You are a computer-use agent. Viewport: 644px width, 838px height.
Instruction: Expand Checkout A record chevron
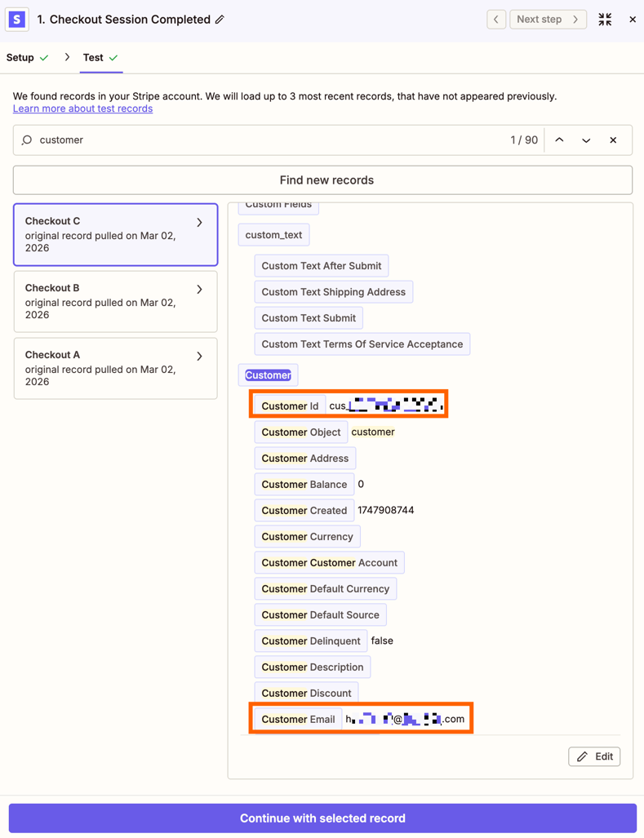(200, 356)
